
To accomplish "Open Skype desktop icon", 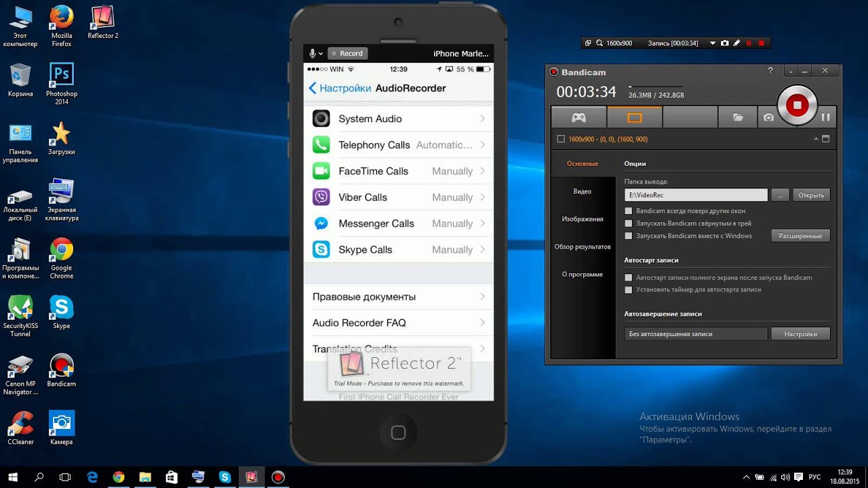I will coord(62,312).
